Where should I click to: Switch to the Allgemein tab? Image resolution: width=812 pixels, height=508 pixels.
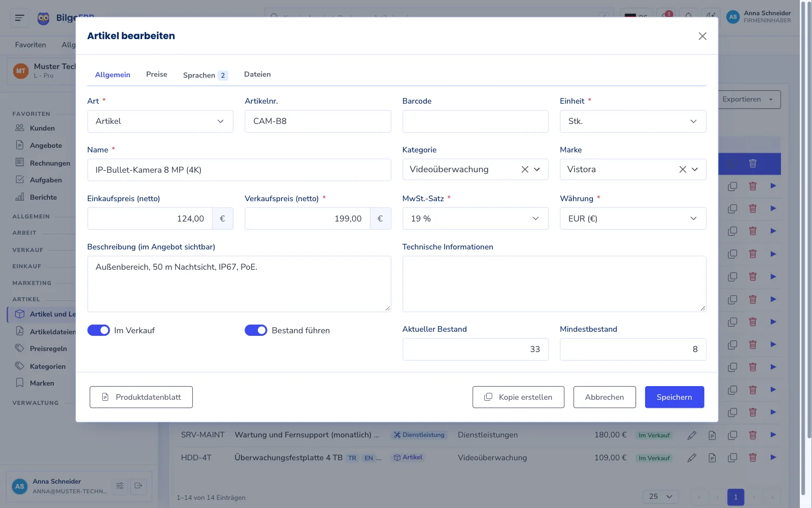coord(113,75)
